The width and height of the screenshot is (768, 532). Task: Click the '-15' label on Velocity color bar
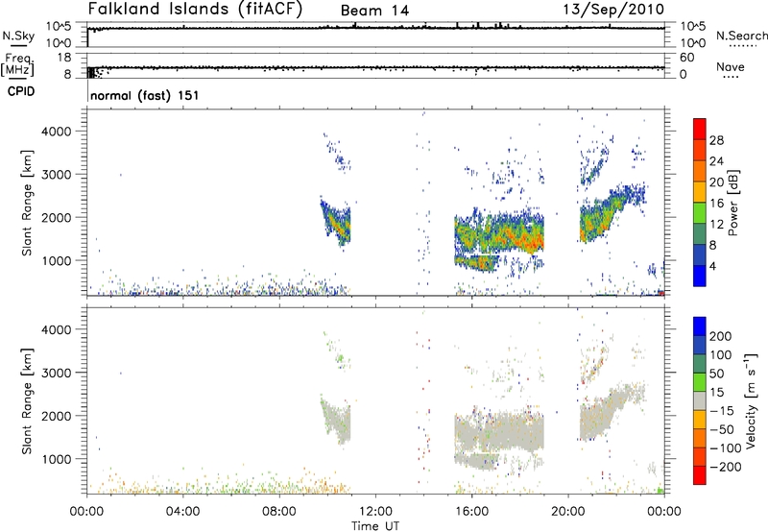[721, 411]
